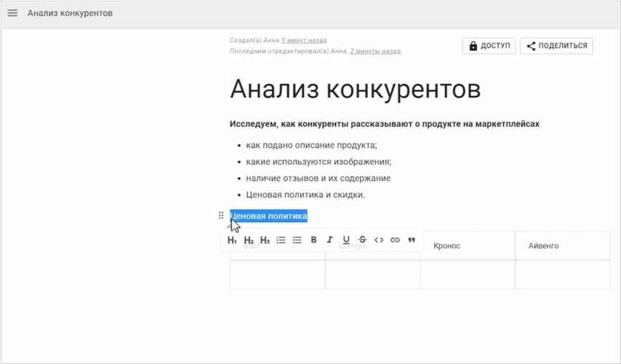This screenshot has width=621, height=364.
Task: Click the 'Кронос' table header cell
Action: point(447,246)
